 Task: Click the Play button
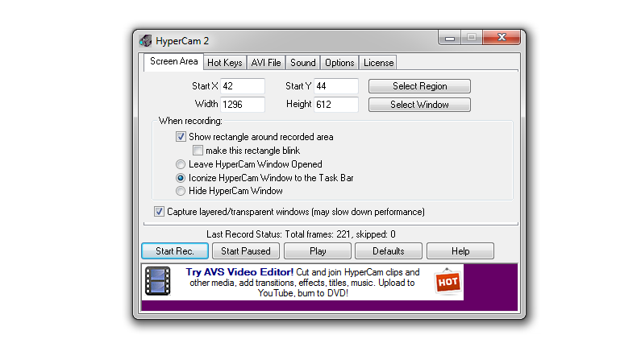(318, 250)
